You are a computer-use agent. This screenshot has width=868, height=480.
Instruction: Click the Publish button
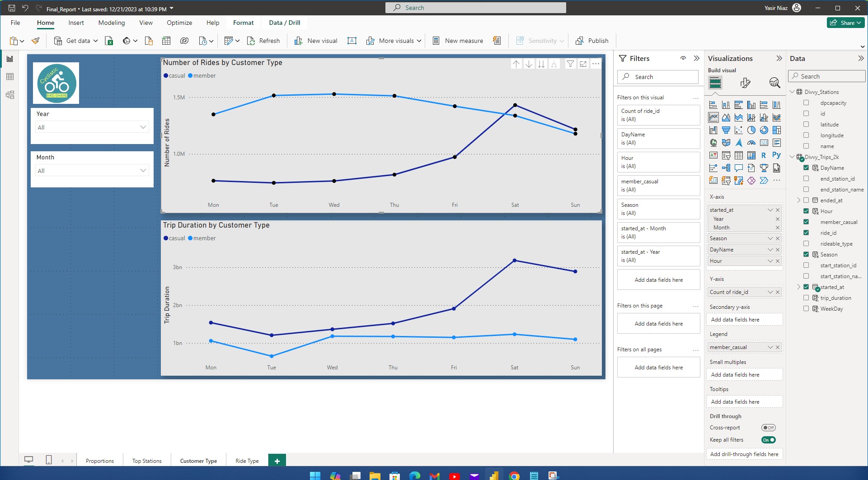coord(592,41)
